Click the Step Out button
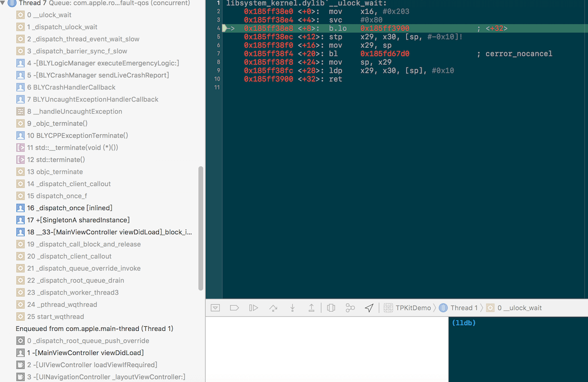Image resolution: width=588 pixels, height=382 pixels. pyautogui.click(x=311, y=308)
